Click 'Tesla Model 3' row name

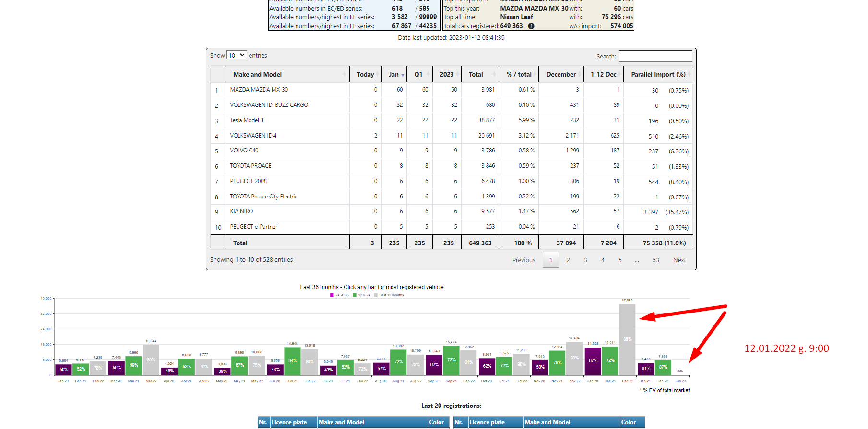pyautogui.click(x=247, y=120)
